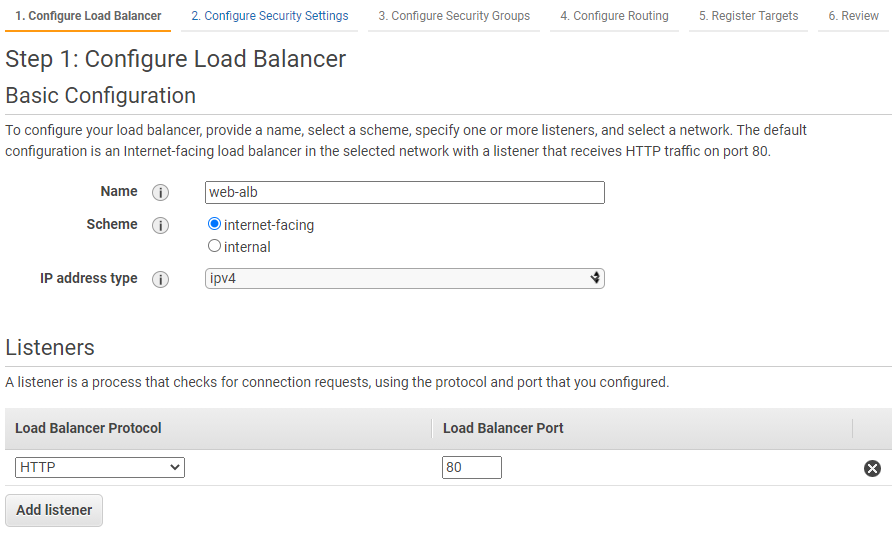Go to Configure Load Balancer tab
The image size is (892, 546).
pos(88,16)
